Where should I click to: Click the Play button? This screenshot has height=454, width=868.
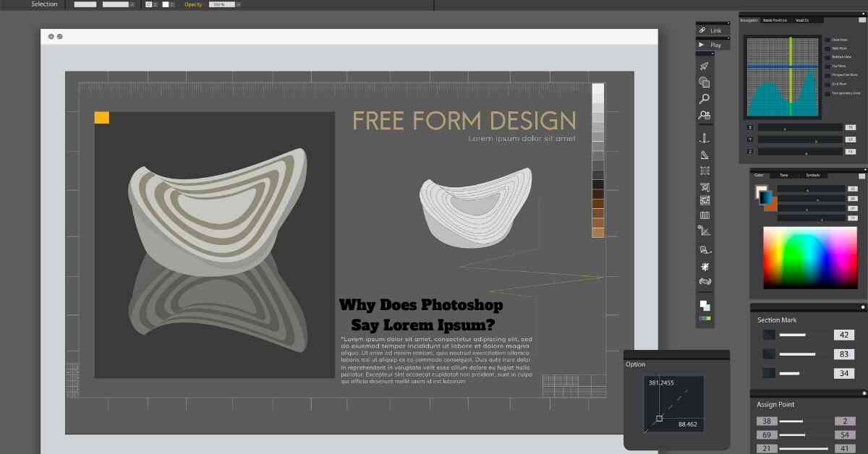pos(714,45)
